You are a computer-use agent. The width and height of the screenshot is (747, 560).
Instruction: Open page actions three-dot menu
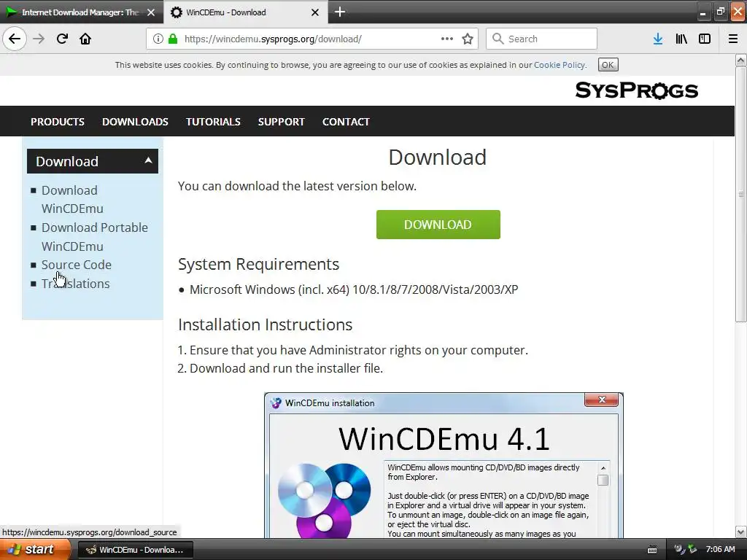[x=447, y=39]
